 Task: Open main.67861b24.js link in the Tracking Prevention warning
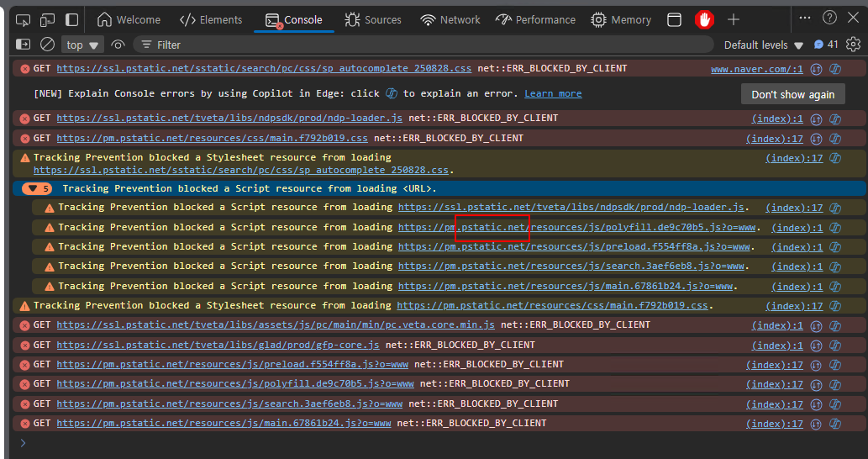point(566,286)
